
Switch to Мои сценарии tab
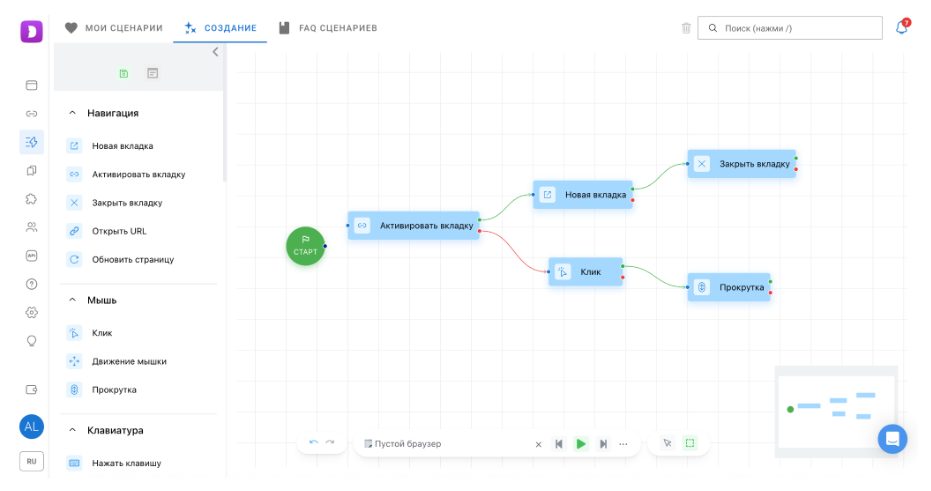(113, 28)
